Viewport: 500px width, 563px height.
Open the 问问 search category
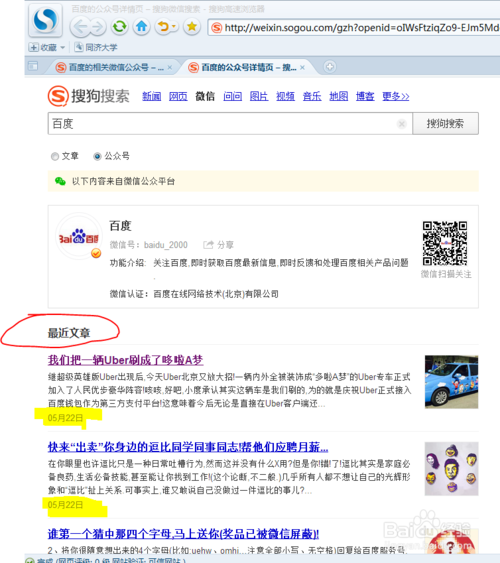tap(232, 96)
